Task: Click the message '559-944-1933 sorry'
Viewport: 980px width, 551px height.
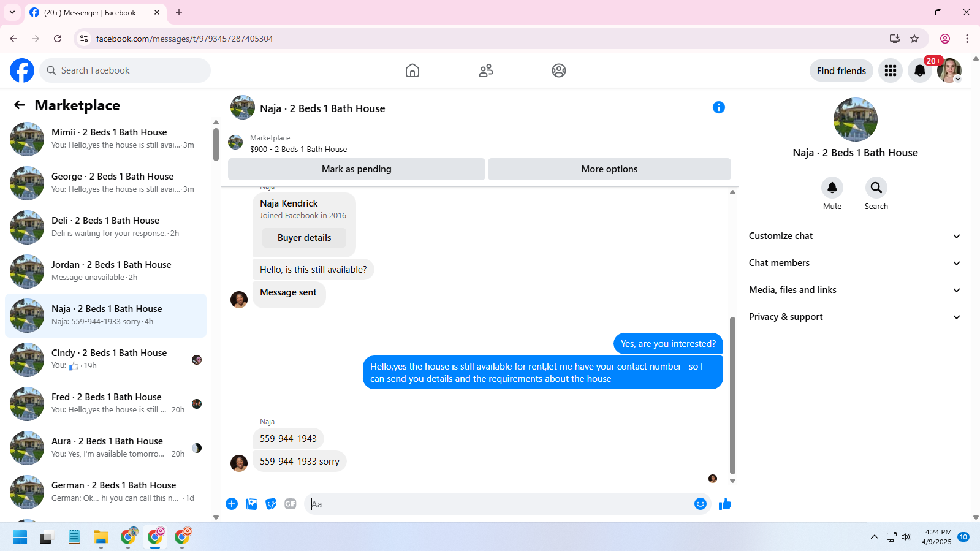Action: (300, 462)
